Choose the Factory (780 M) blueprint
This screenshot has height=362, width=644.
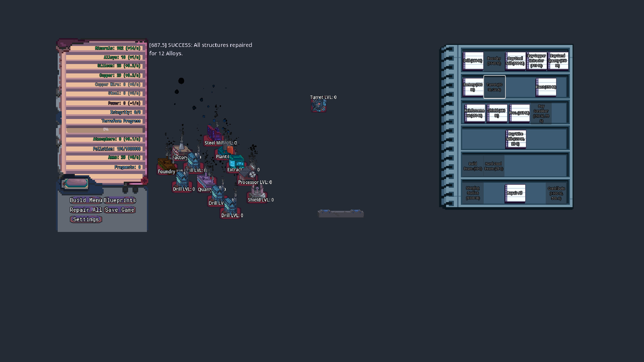(473, 87)
